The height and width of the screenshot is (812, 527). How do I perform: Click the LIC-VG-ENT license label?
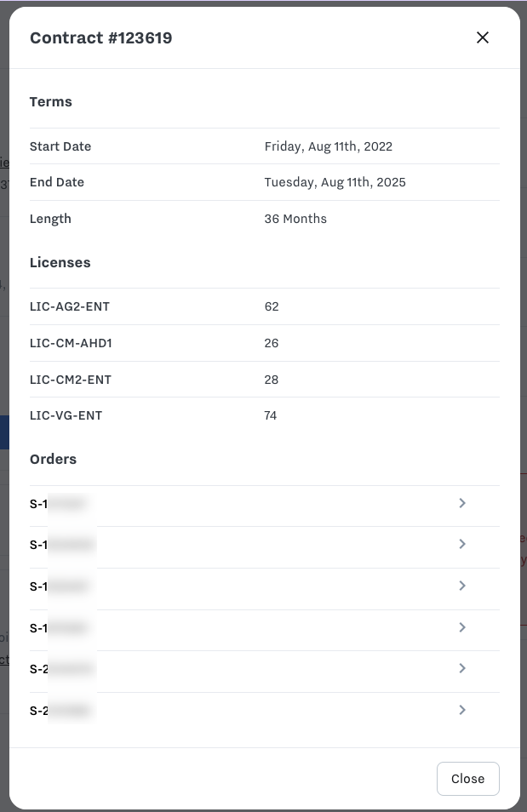coord(66,415)
